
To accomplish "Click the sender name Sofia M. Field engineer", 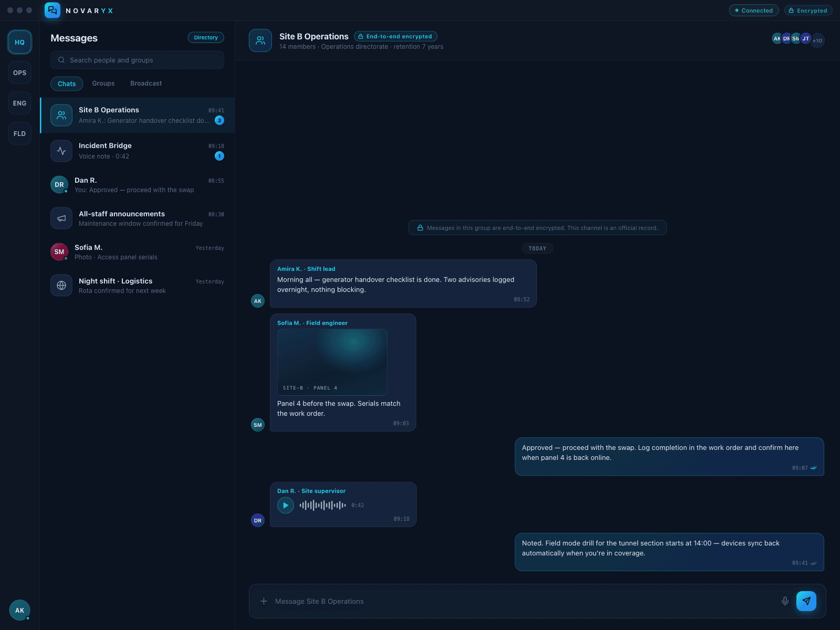I will click(x=312, y=323).
